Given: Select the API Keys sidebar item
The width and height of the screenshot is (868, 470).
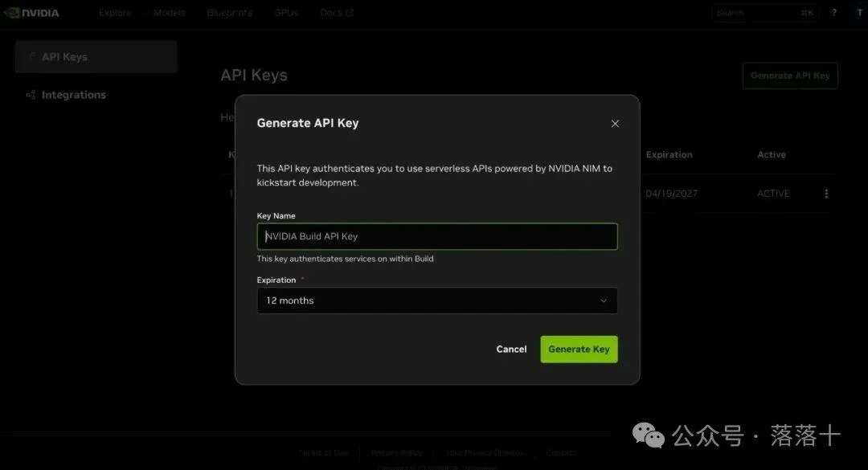Looking at the screenshot, I should click(x=96, y=56).
